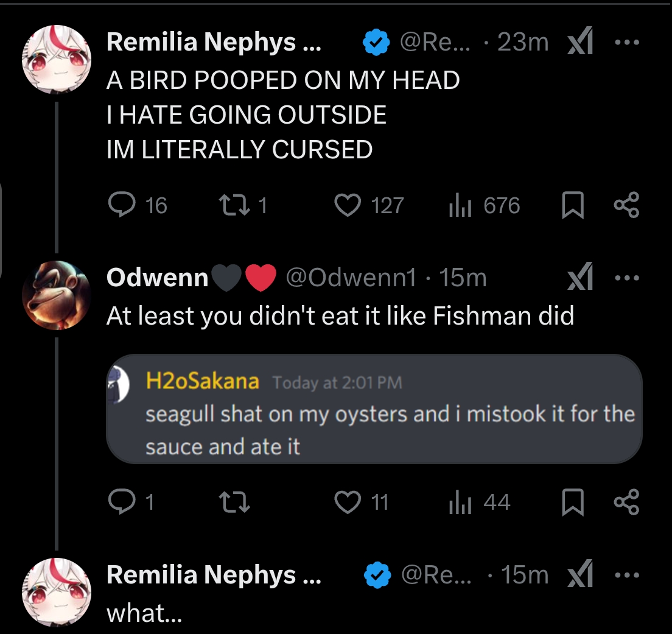
Task: Like Odwenn's Fishman reply
Action: [348, 502]
